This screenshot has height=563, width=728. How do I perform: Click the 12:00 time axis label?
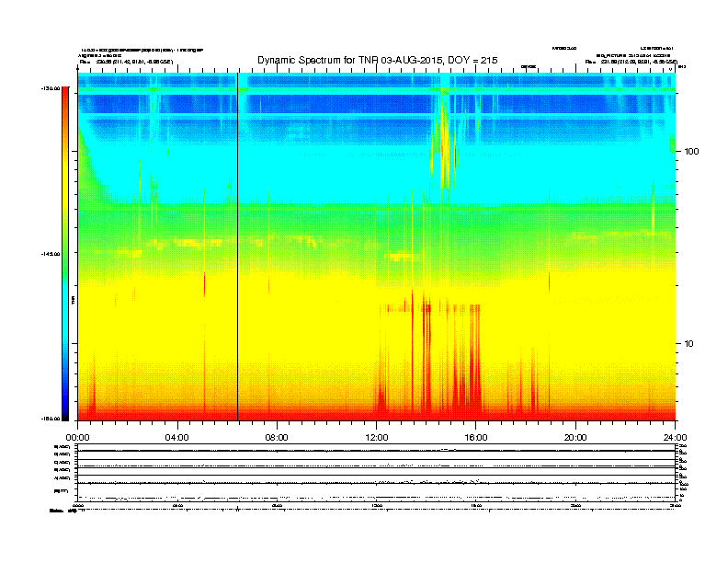coord(377,438)
